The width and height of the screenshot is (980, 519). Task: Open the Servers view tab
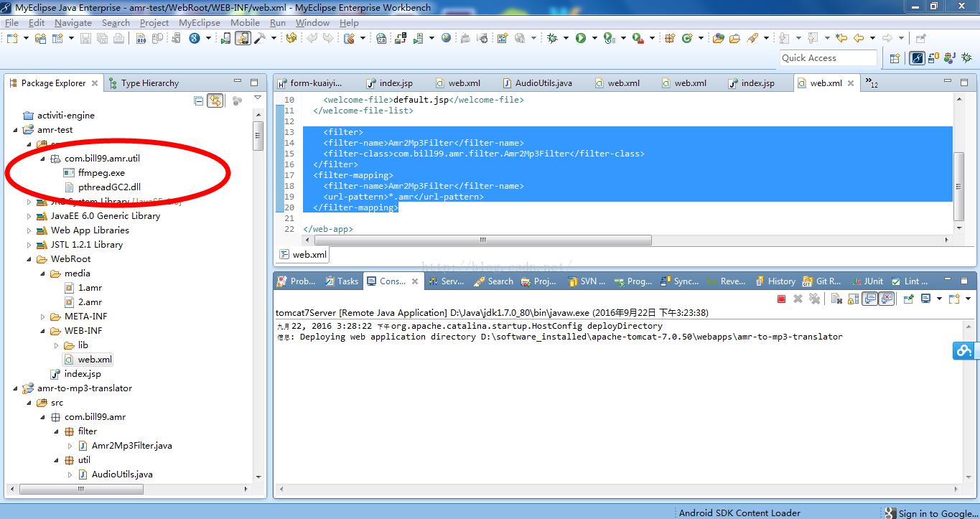pyautogui.click(x=446, y=281)
